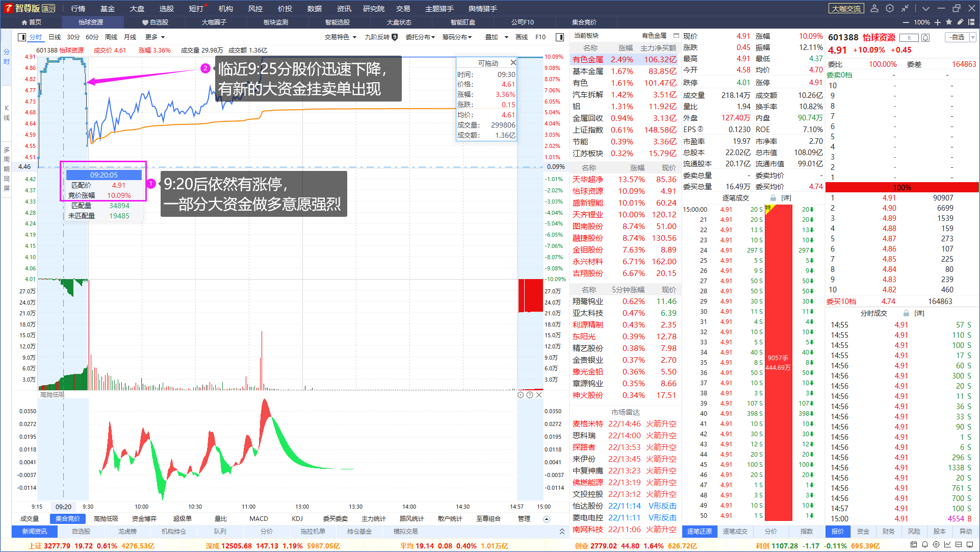Image resolution: width=980 pixels, height=552 pixels.
Task: Open the 自选 dropdown arrow
Action: point(972,37)
